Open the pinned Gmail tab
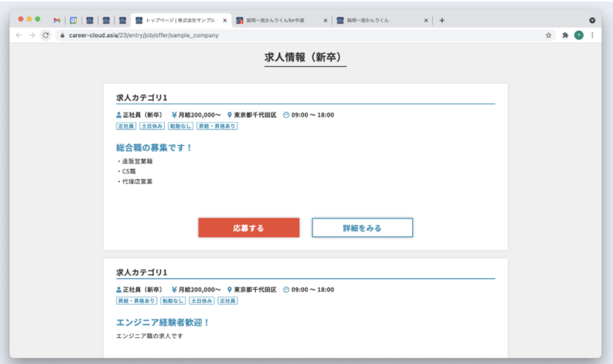The height and width of the screenshot is (364, 613). tap(57, 21)
